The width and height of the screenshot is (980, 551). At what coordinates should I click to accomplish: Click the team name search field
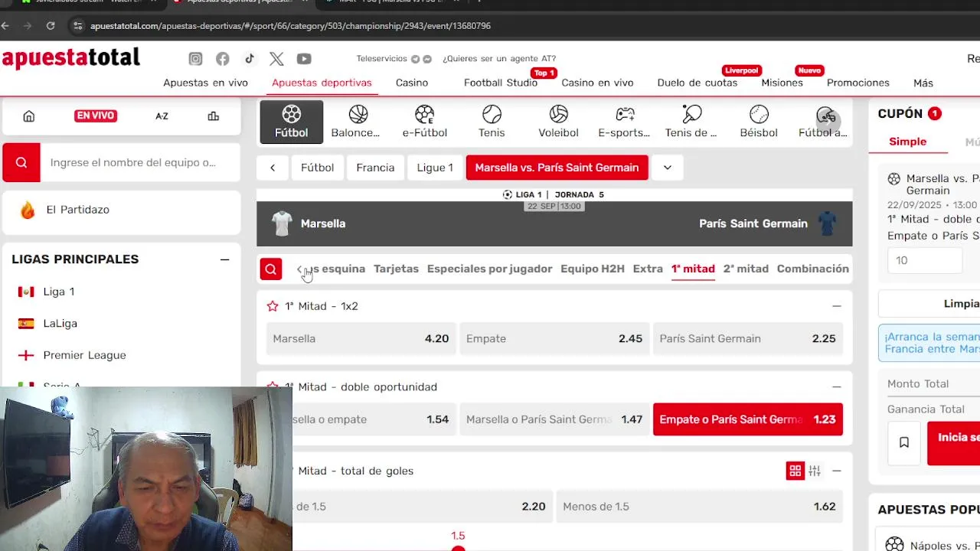coord(140,162)
